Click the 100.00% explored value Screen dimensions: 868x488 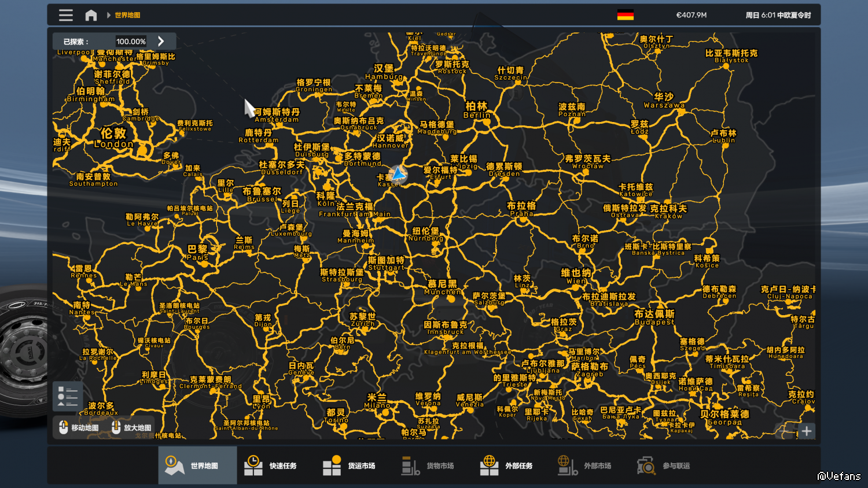point(131,42)
